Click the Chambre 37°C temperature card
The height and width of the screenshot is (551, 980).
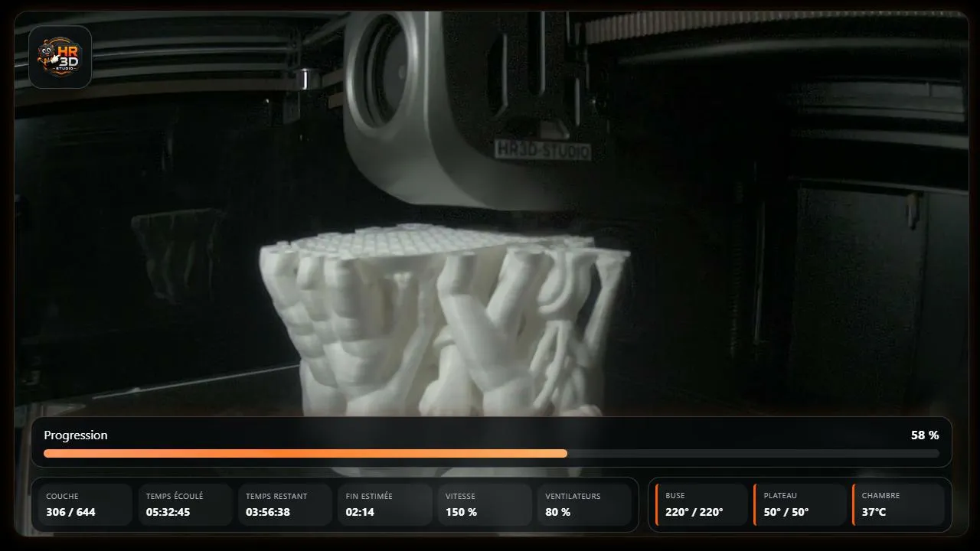(x=898, y=504)
